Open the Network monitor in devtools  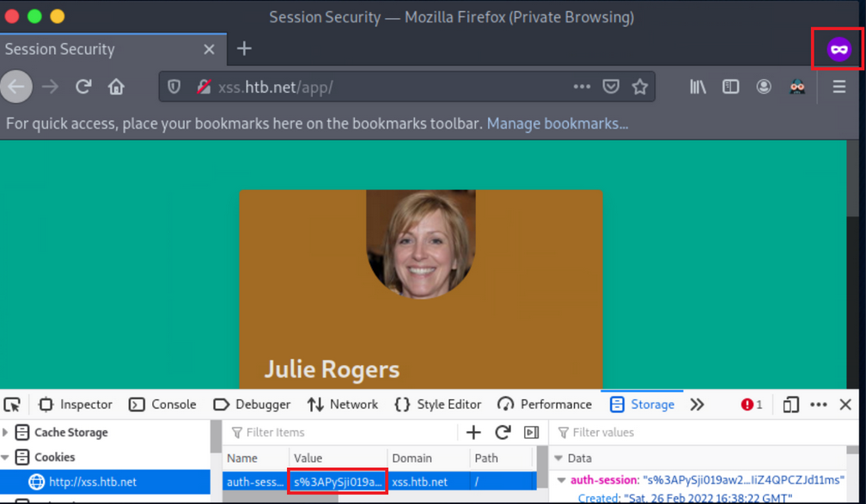coord(343,404)
